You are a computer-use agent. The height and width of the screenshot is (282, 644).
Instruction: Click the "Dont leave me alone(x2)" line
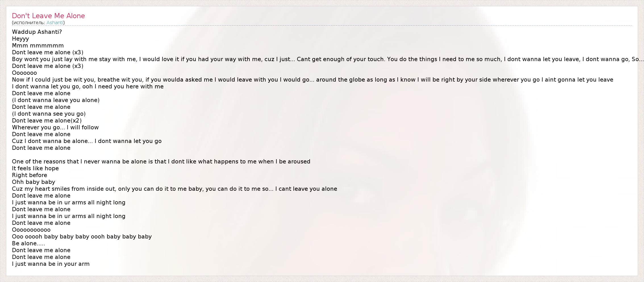click(x=47, y=121)
